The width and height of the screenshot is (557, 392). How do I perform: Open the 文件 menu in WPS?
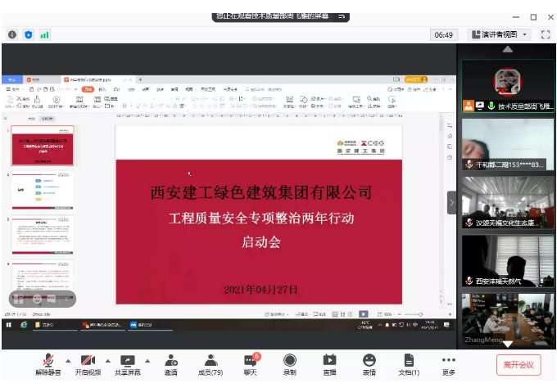click(15, 89)
